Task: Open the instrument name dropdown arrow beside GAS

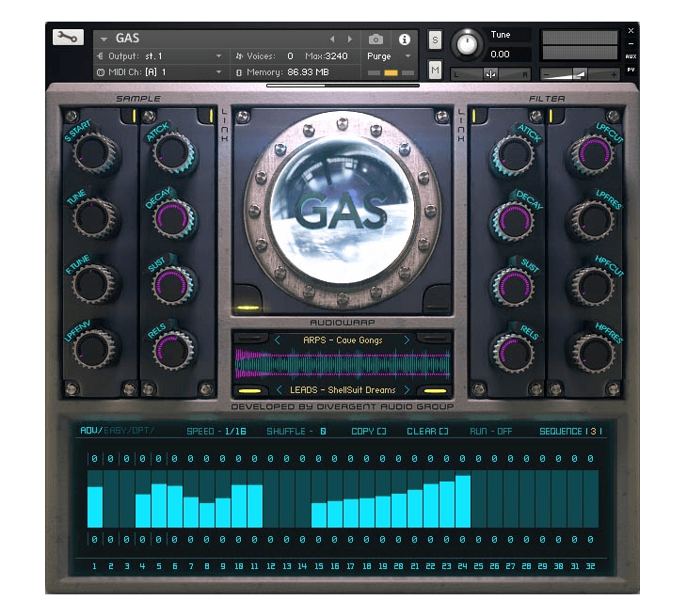Action: [x=104, y=39]
